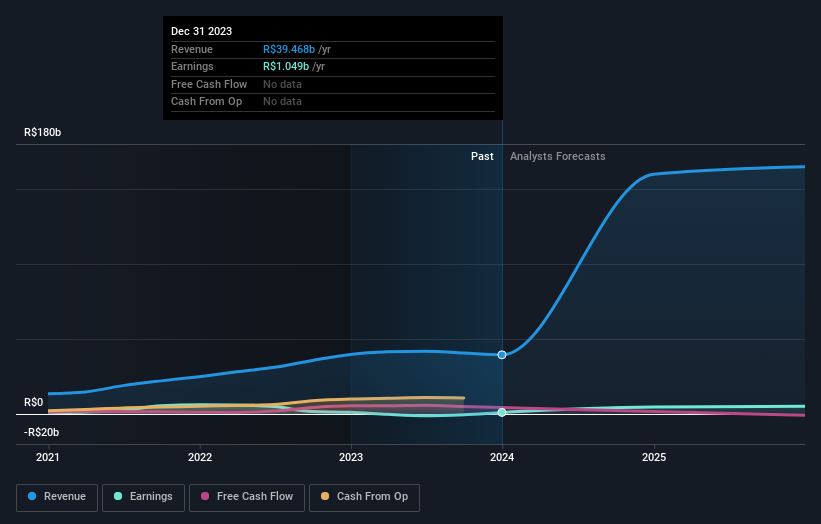Click the 'Free Cash Flow' row label in tooltip
The height and width of the screenshot is (524, 821).
pyautogui.click(x=209, y=84)
